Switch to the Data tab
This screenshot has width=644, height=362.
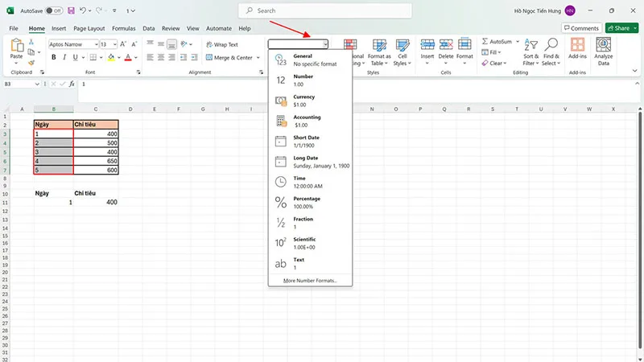pyautogui.click(x=149, y=28)
